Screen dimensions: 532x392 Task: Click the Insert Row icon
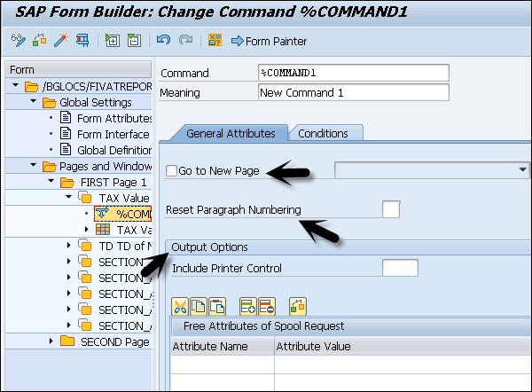(247, 306)
